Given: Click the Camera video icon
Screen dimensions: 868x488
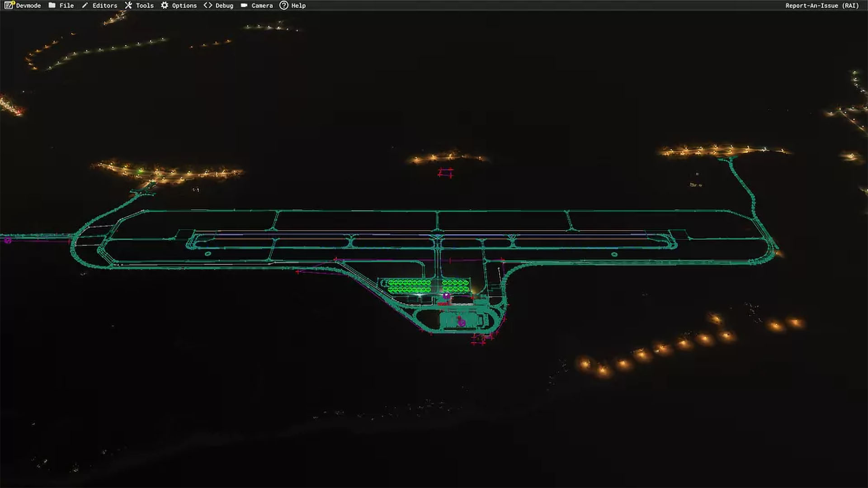Looking at the screenshot, I should point(244,5).
